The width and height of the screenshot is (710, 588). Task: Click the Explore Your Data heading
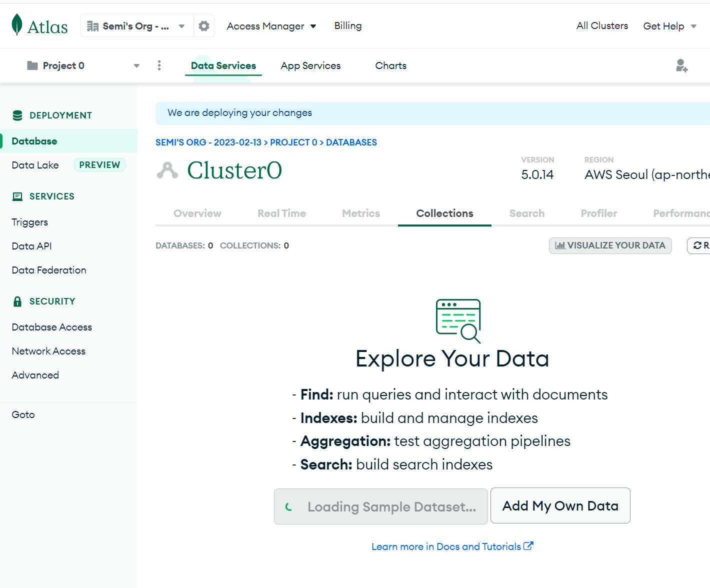452,358
